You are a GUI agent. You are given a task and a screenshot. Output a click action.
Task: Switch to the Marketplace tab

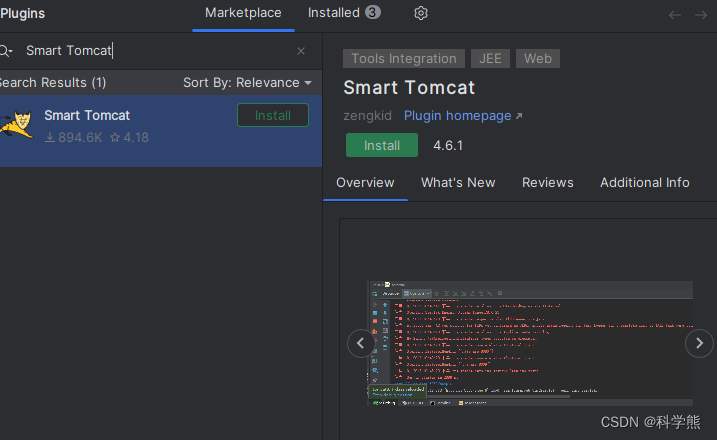[x=243, y=13]
